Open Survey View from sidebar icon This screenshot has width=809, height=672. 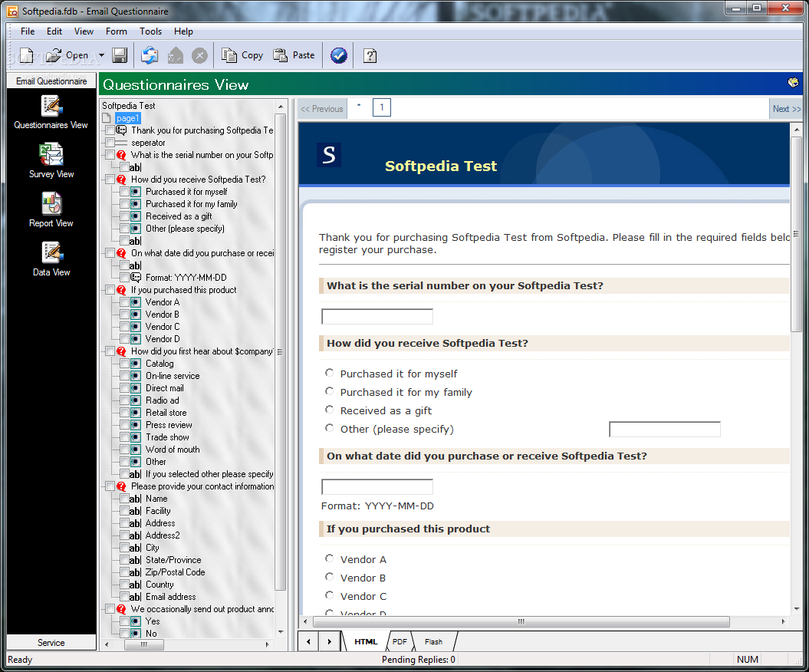click(51, 155)
